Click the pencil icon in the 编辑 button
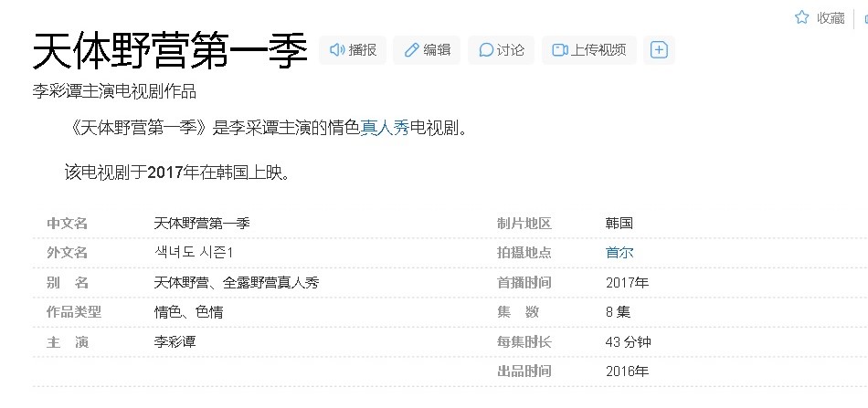 [x=411, y=50]
